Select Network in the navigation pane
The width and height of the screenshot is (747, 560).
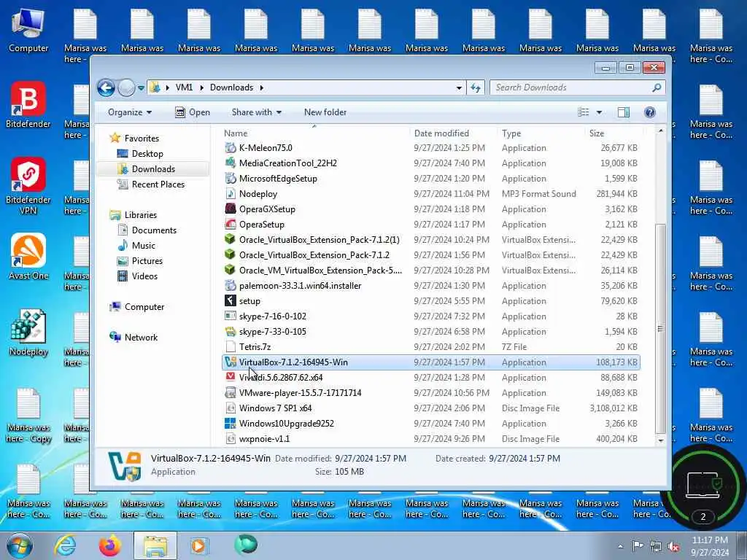(141, 337)
